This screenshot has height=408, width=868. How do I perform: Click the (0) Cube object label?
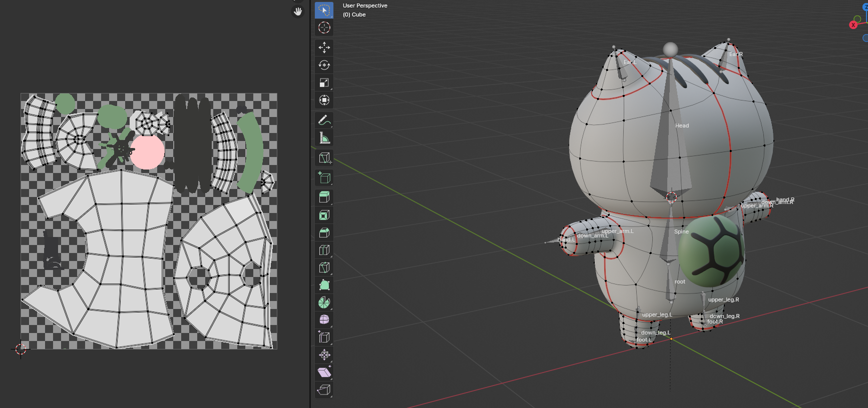[354, 14]
